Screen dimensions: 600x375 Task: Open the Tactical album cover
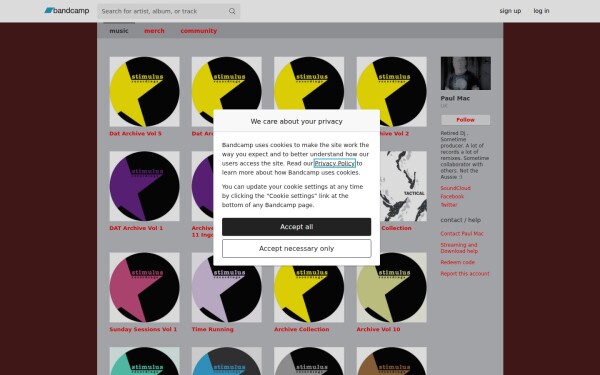[403, 186]
